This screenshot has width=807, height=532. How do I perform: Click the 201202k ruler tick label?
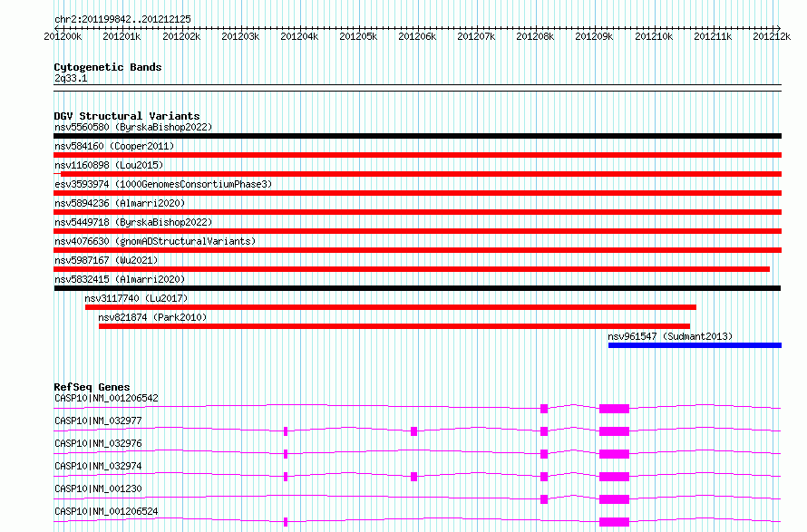(181, 36)
